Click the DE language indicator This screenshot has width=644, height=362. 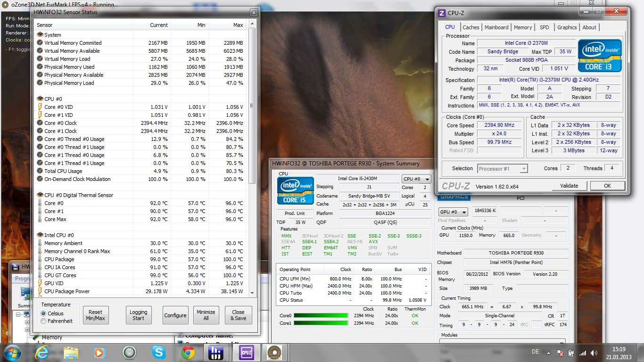[535, 352]
